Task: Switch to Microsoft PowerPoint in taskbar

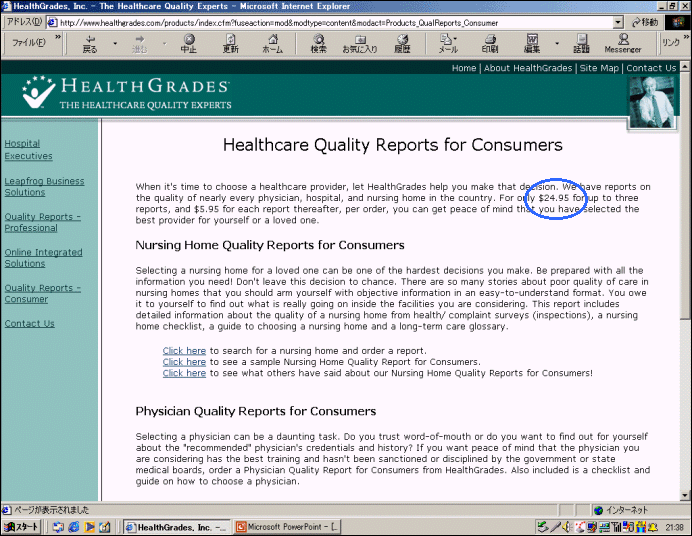Action: point(290,527)
